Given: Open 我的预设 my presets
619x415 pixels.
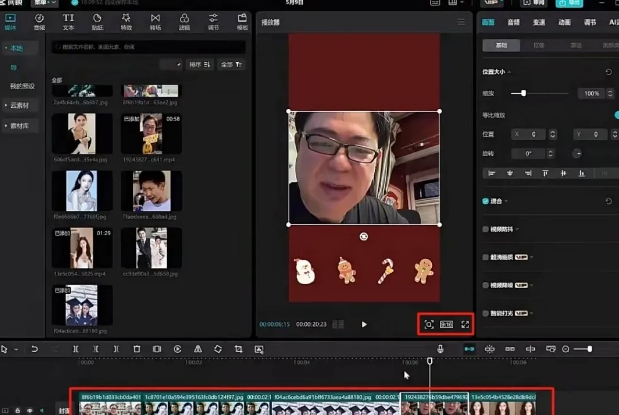Looking at the screenshot, I should click(22, 86).
